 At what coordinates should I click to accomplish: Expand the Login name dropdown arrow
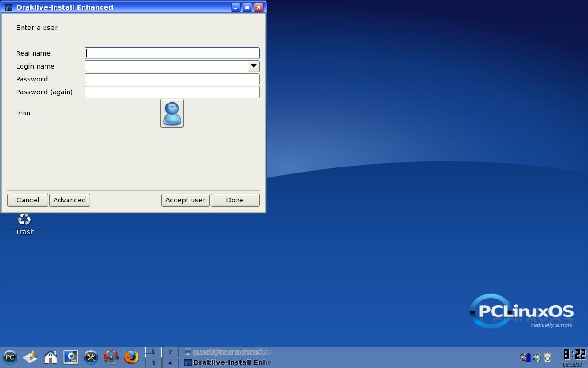click(x=254, y=66)
